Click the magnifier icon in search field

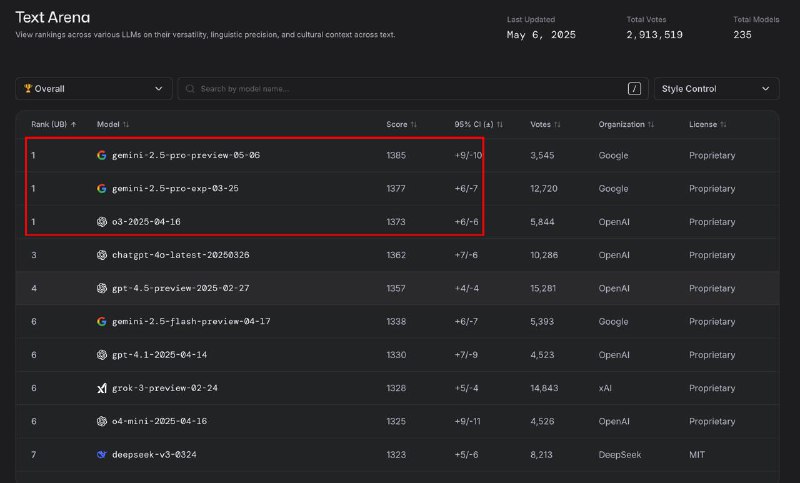click(x=190, y=89)
